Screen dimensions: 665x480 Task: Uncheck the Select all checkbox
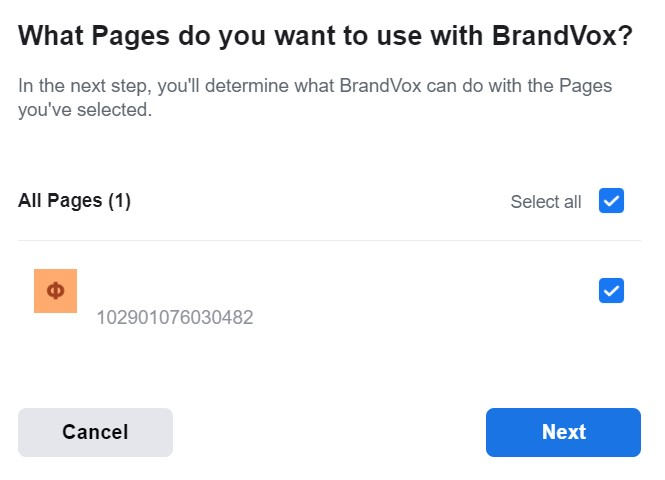611,200
